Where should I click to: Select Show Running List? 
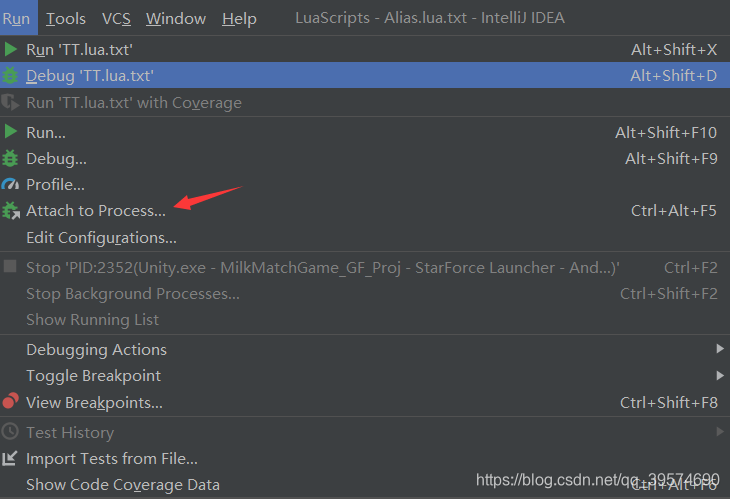pos(365,320)
